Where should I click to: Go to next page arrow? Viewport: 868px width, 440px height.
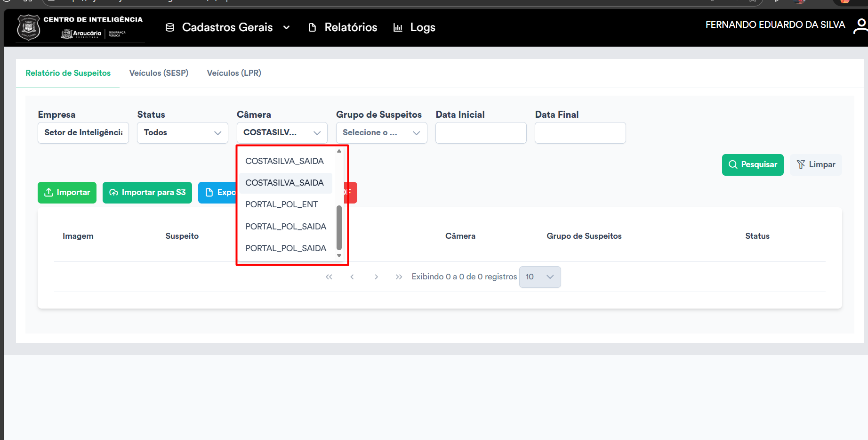tap(376, 277)
